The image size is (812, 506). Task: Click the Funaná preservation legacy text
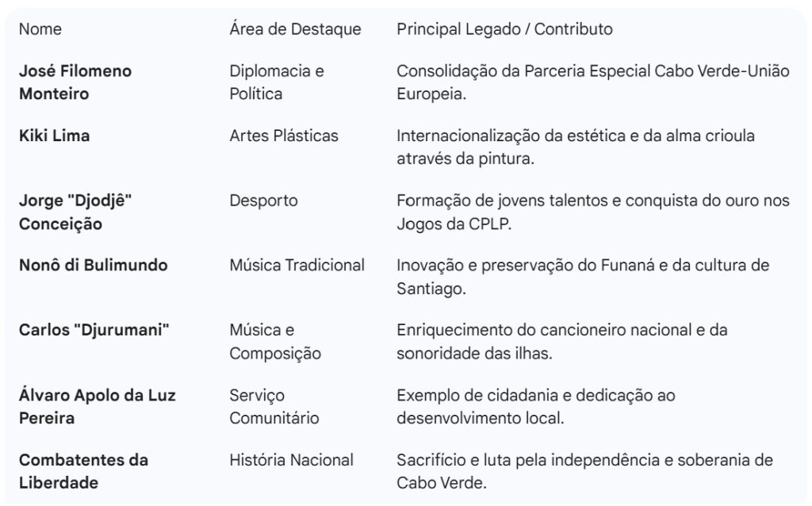coord(583,278)
